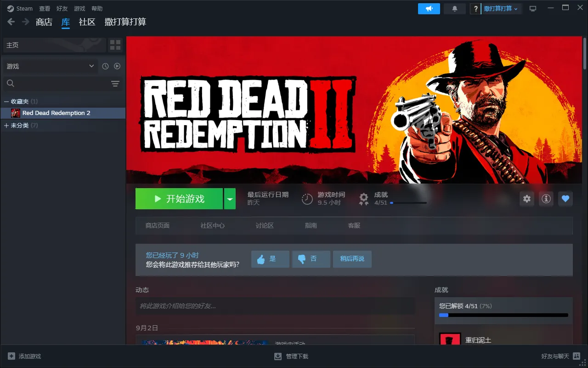The height and width of the screenshot is (368, 588).
Task: Open the 商店 tab
Action: (x=44, y=22)
